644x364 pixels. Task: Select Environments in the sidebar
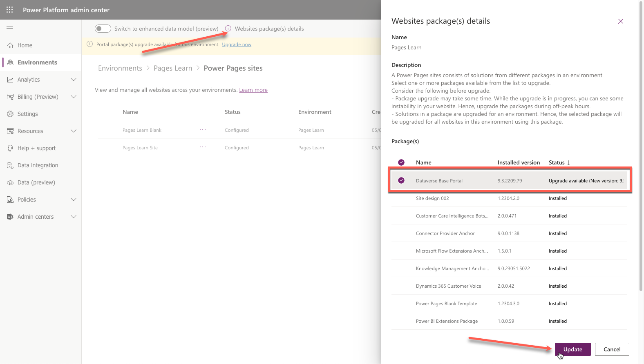[x=41, y=62]
